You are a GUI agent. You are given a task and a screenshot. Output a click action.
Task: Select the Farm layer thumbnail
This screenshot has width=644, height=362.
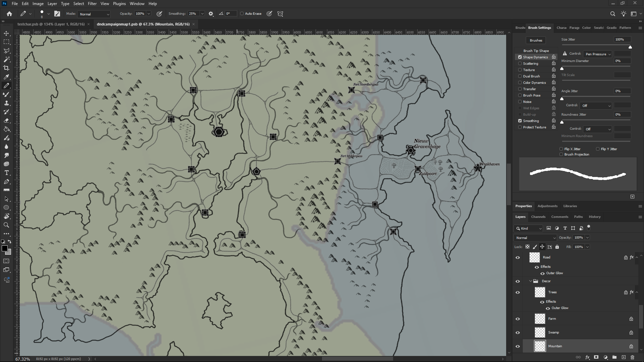coord(540,319)
